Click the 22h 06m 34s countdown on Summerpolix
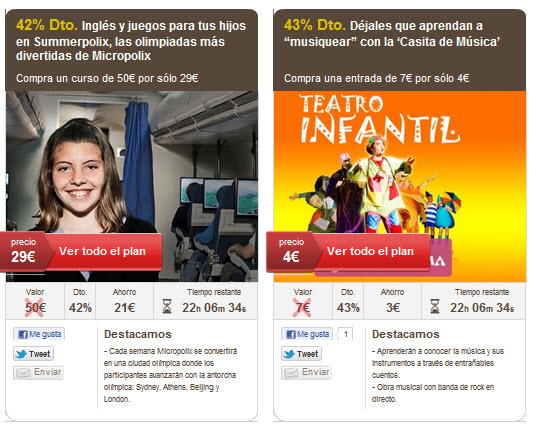Viewport: 536px width, 427px height. [214, 308]
